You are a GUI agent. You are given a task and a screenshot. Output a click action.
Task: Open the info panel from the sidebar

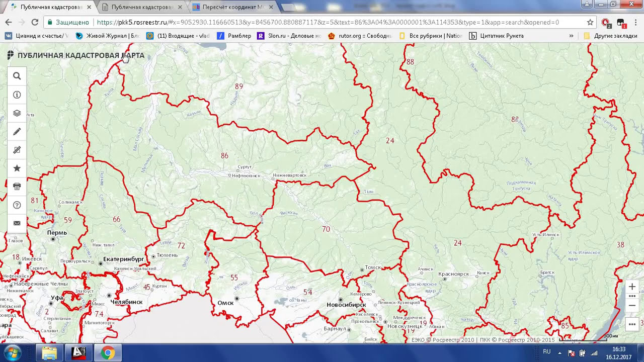(17, 95)
